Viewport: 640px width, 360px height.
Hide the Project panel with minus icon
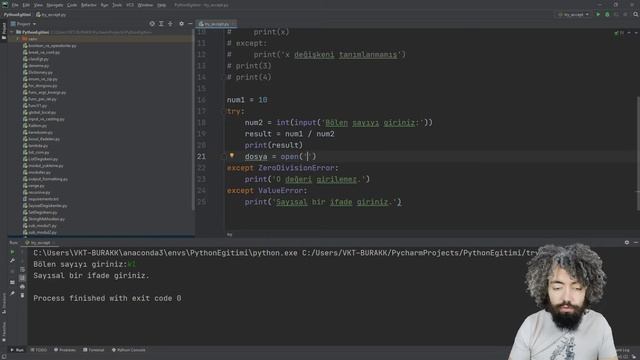pyautogui.click(x=190, y=24)
